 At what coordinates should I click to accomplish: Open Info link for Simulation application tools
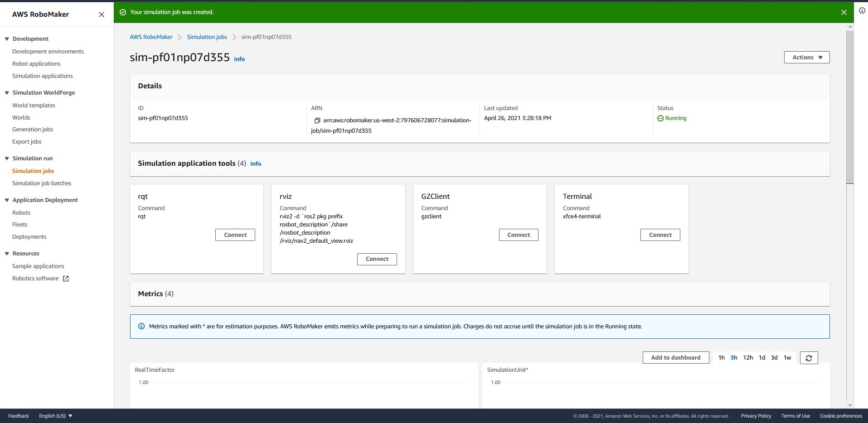(256, 164)
